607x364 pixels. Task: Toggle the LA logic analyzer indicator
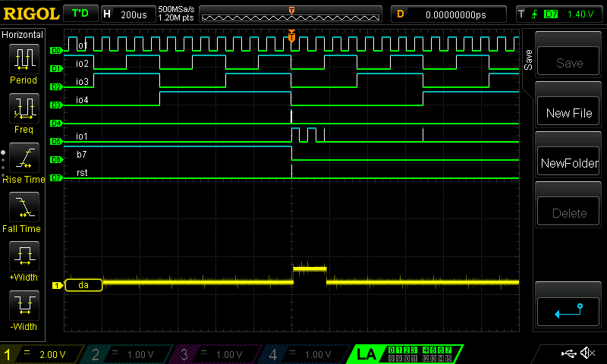click(x=366, y=354)
